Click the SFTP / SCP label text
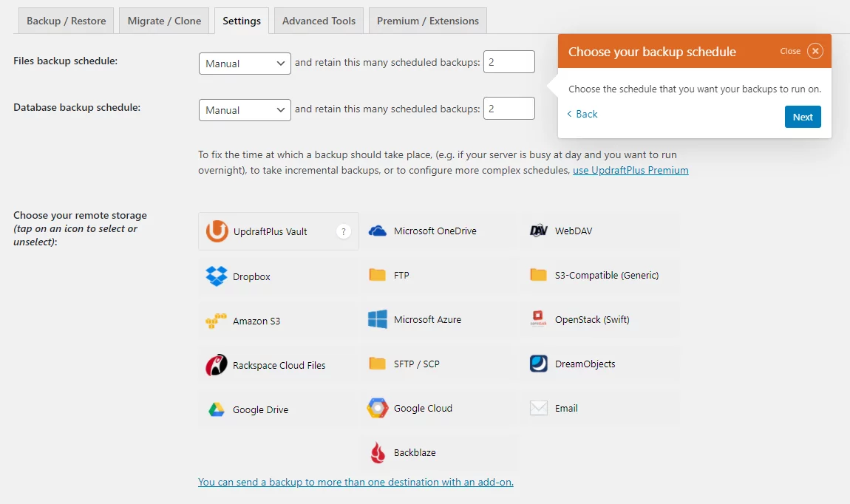The width and height of the screenshot is (850, 504). pyautogui.click(x=416, y=364)
